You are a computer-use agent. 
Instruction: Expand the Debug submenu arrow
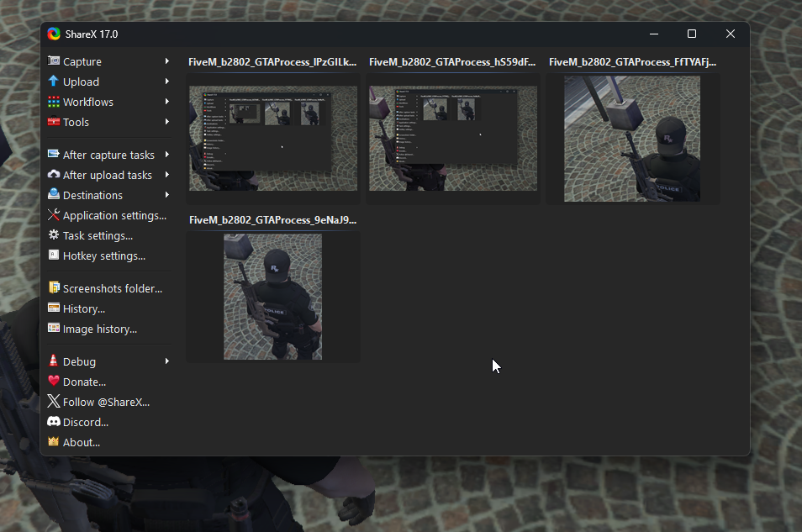(166, 361)
